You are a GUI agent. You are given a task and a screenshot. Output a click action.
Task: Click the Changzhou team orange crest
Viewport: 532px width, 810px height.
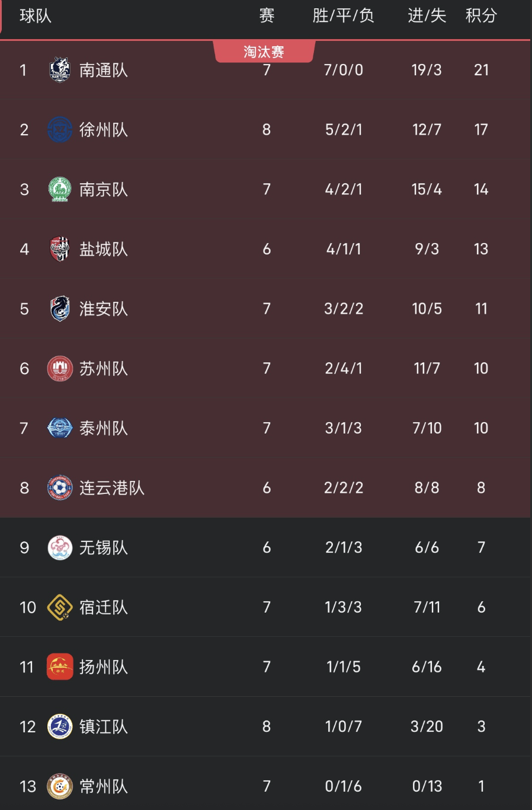click(60, 786)
